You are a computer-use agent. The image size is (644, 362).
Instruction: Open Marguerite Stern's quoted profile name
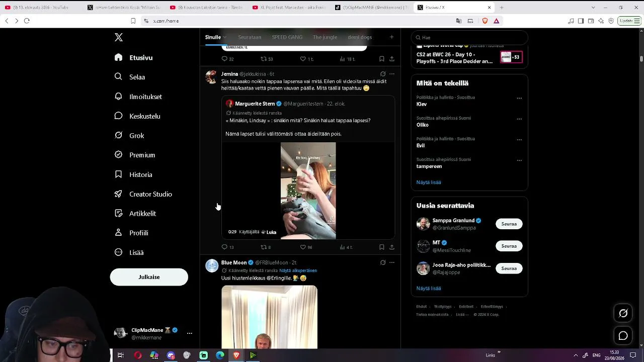[255, 104]
